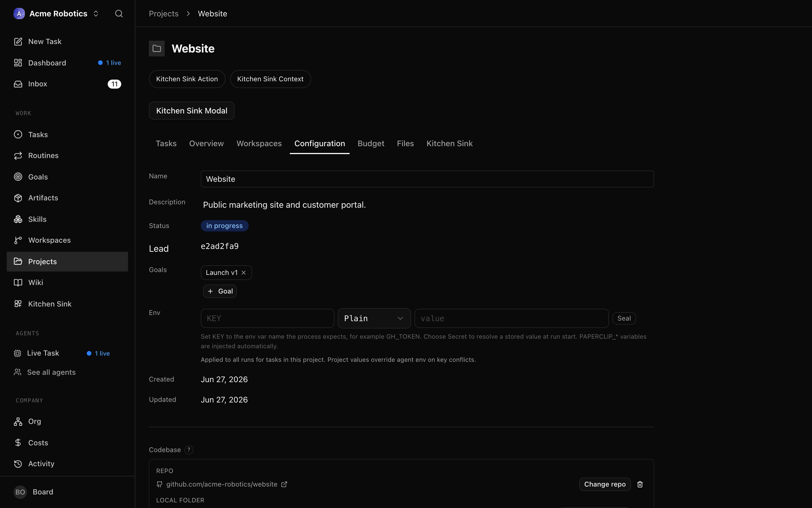
Task: Select the Configuration tab
Action: (x=319, y=143)
